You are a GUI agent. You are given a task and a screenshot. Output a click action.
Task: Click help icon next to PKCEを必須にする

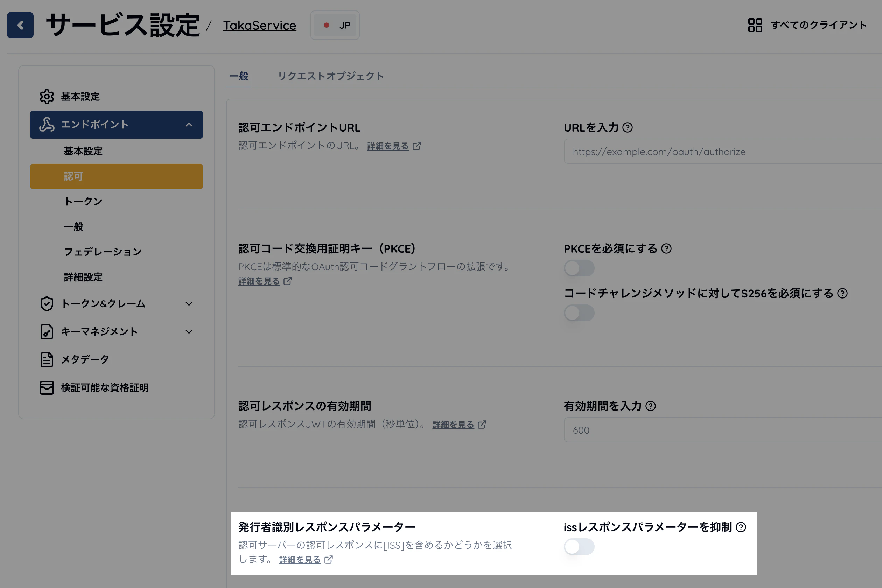point(666,248)
